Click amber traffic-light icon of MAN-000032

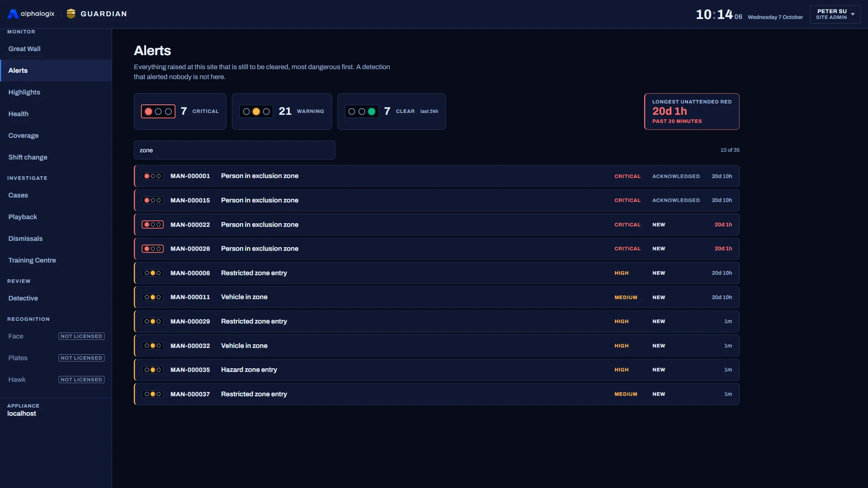point(153,346)
